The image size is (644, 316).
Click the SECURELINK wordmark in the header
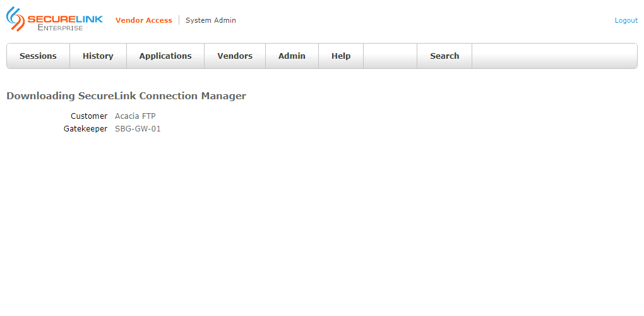64,19
